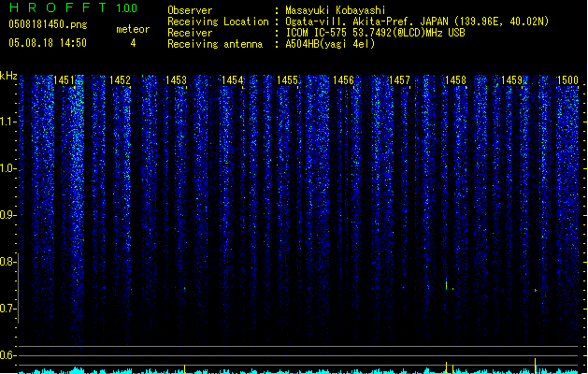Click the green 'meteor' label

133,29
